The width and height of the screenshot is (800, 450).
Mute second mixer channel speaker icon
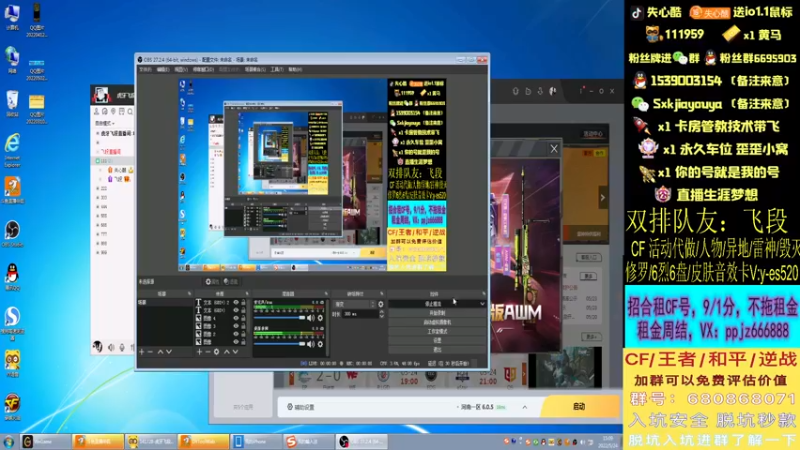(311, 344)
